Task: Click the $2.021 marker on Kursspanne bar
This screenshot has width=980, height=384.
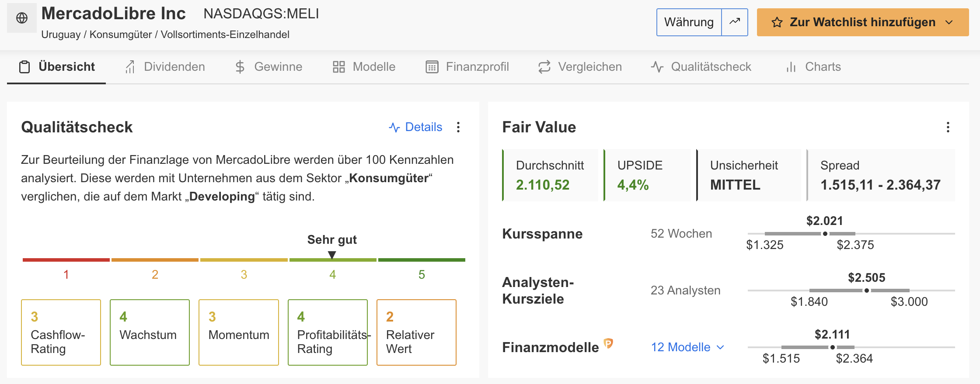Action: click(x=825, y=234)
